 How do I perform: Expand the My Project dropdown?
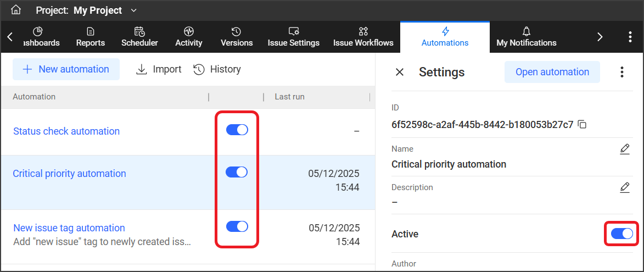pyautogui.click(x=134, y=10)
